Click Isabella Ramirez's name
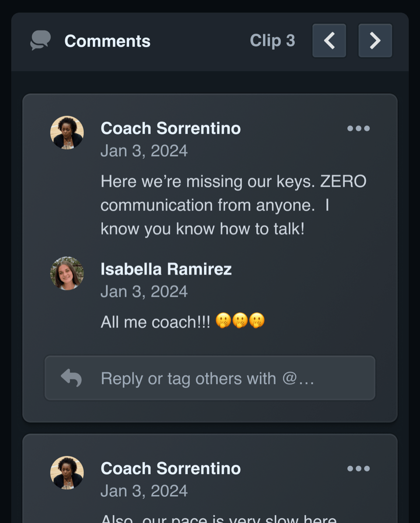Viewport: 420px width, 523px height. 166,269
